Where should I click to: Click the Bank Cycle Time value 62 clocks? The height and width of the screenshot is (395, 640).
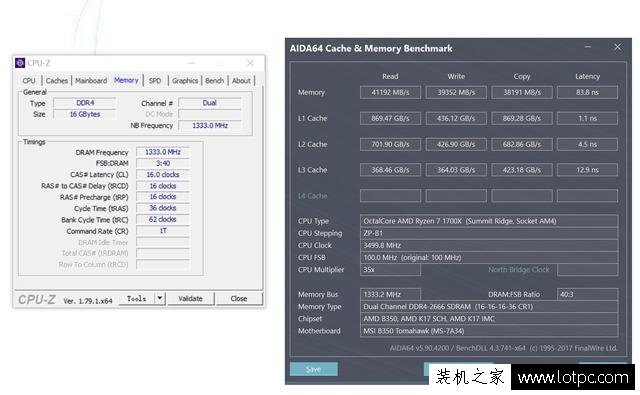[x=163, y=219]
